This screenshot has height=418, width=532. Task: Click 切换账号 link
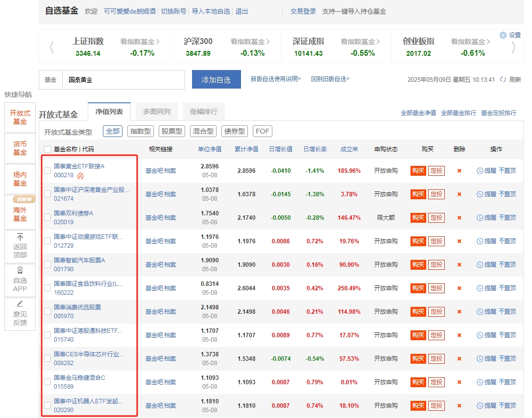pos(174,12)
